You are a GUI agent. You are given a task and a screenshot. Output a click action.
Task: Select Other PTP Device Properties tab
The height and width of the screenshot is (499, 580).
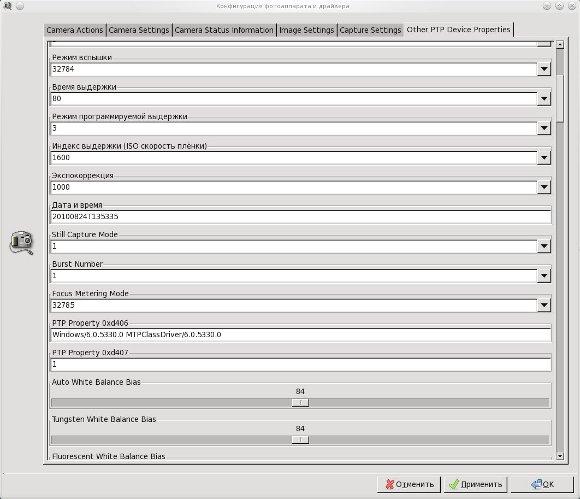458,29
